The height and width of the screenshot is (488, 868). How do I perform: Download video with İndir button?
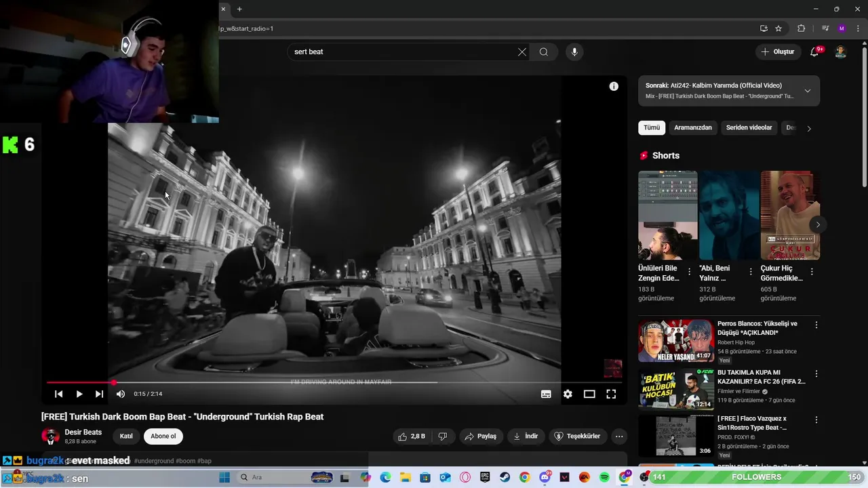point(526,436)
